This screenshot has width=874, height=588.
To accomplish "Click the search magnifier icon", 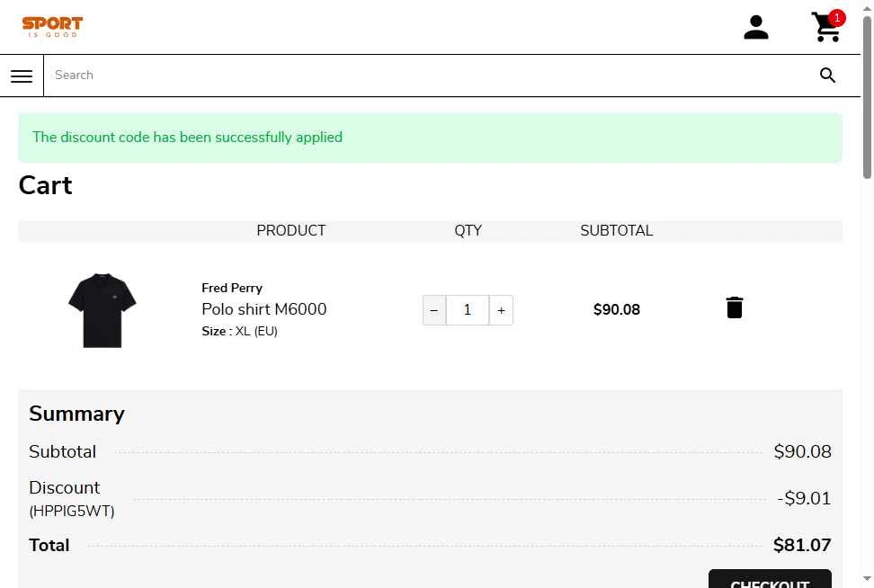I will pos(828,76).
